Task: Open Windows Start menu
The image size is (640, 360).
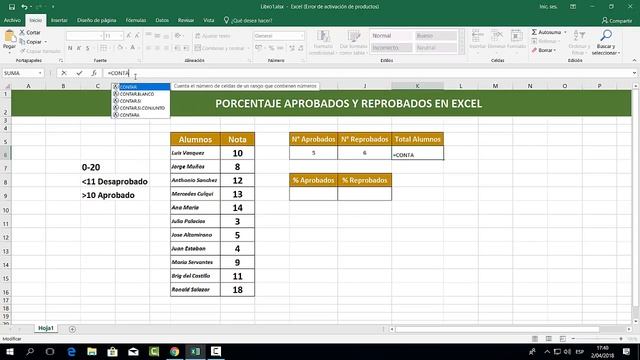Action: [10, 351]
